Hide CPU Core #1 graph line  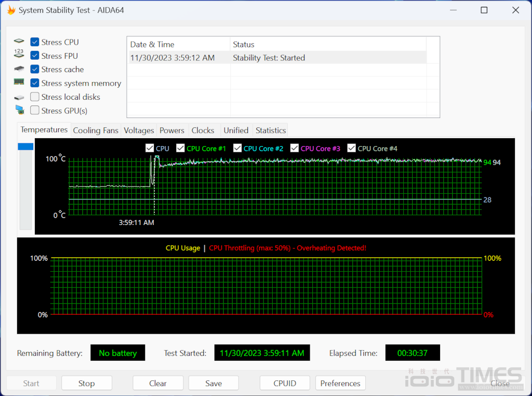coord(181,149)
